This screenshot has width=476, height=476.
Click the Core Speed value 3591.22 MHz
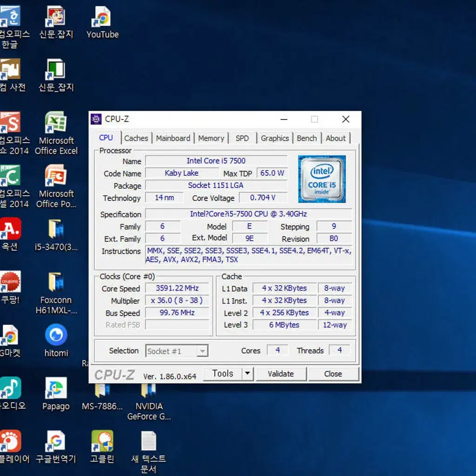tap(177, 288)
